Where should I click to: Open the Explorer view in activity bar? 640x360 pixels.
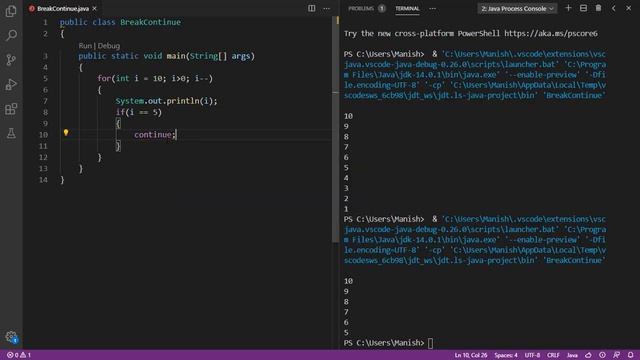[x=11, y=11]
